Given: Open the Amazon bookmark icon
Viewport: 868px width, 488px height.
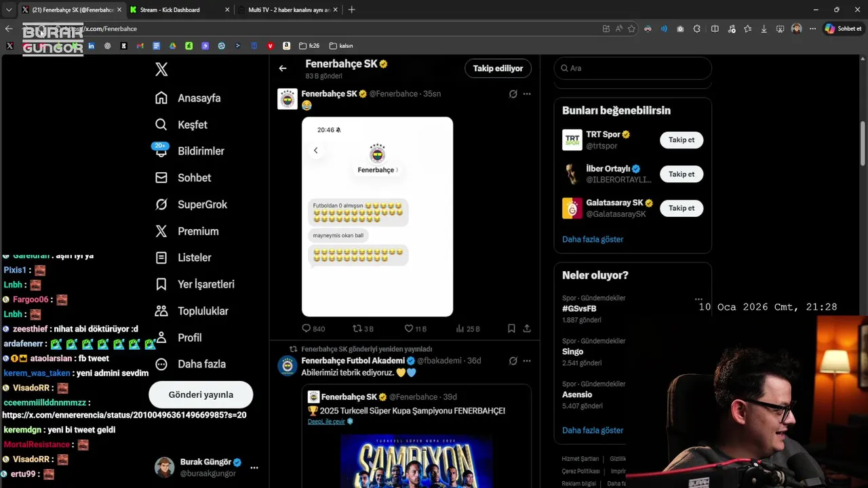Looking at the screenshot, I should coord(287,46).
